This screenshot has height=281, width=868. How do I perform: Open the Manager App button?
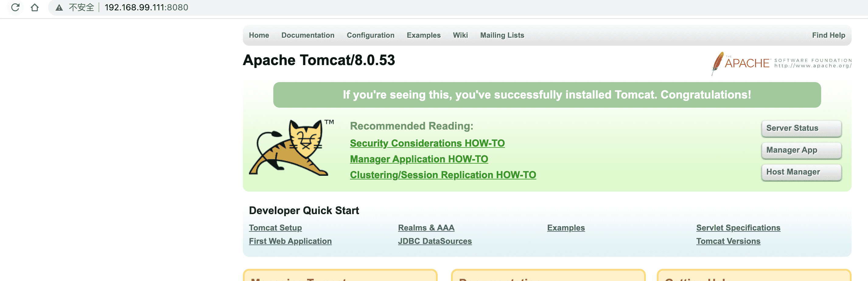click(x=801, y=150)
